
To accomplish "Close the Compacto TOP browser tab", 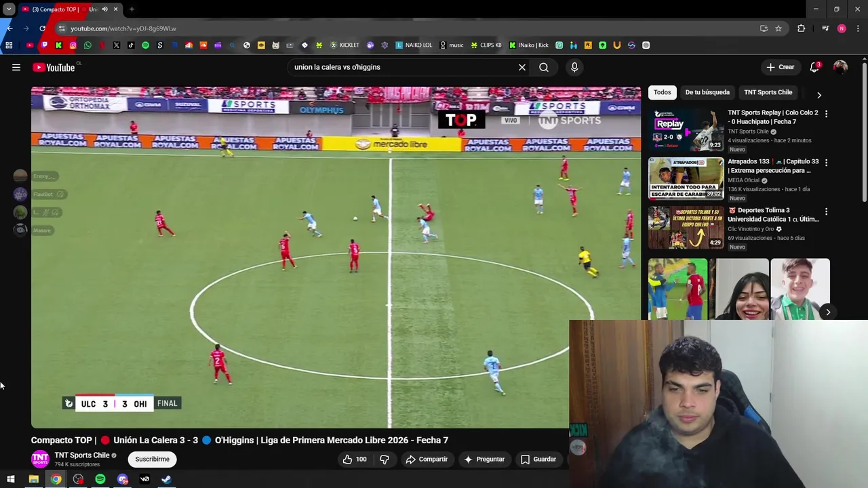I will pyautogui.click(x=115, y=9).
